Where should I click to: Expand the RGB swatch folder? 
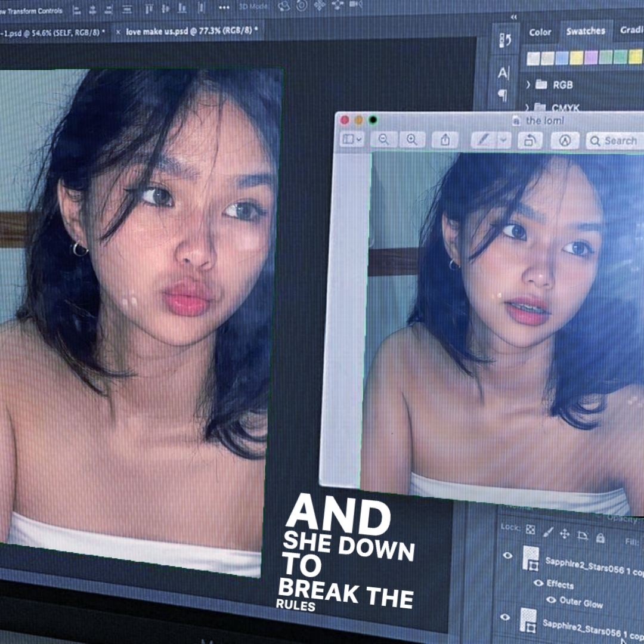point(528,85)
